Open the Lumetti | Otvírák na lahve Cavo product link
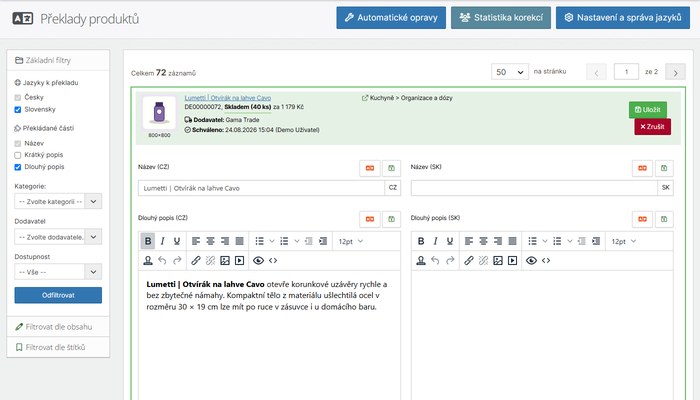The width and height of the screenshot is (700, 400). 228,98
